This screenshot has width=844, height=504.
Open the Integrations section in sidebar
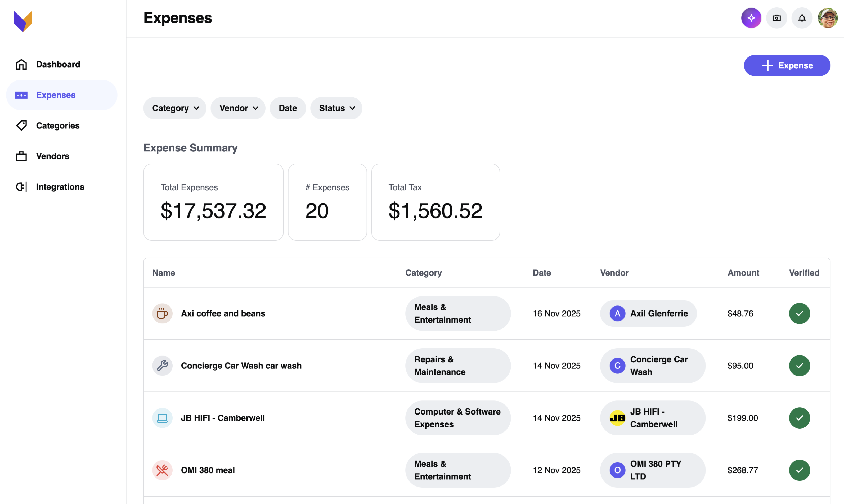(x=60, y=186)
